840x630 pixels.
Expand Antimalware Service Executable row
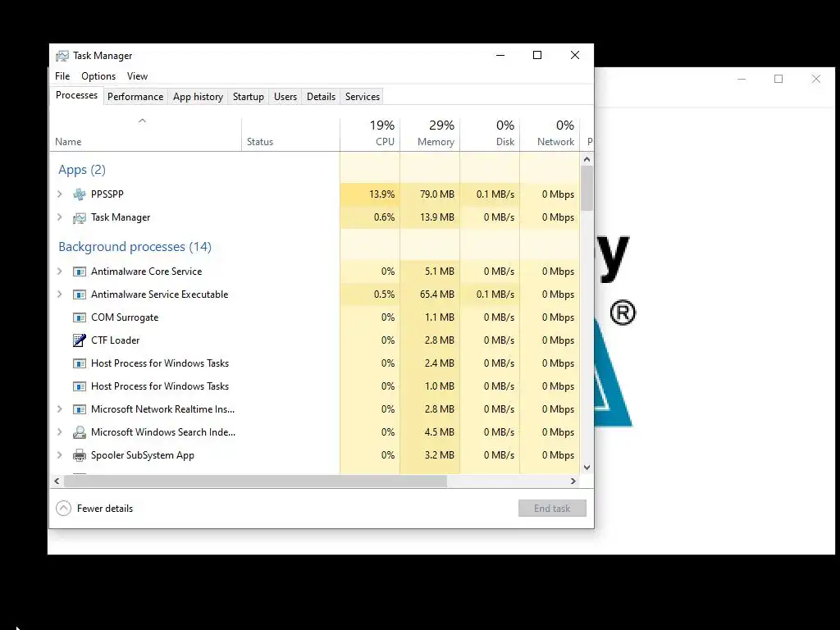pos(59,294)
